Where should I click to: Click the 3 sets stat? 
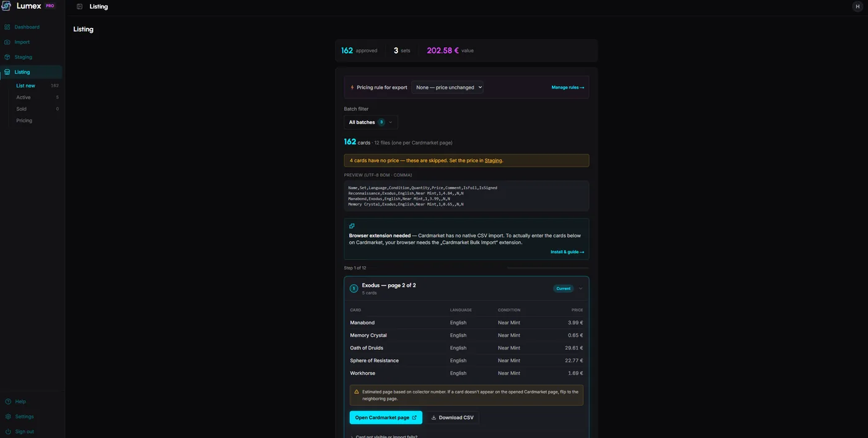point(402,50)
